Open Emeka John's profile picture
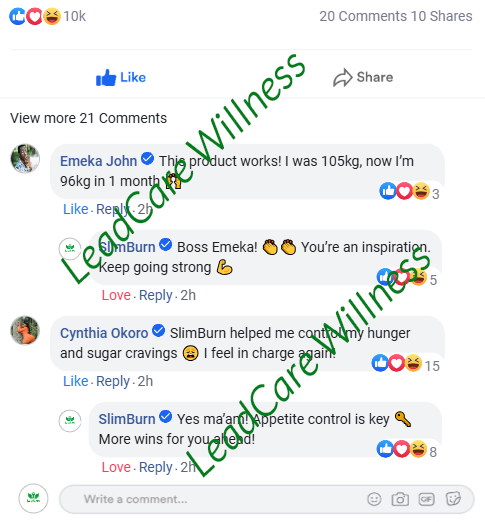Viewport: 485px width, 522px height. pyautogui.click(x=25, y=159)
